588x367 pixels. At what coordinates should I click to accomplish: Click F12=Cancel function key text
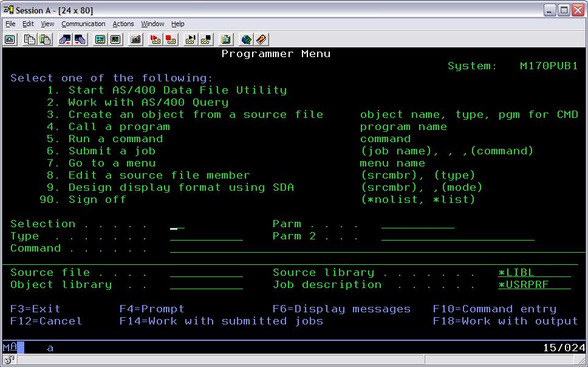(x=46, y=321)
